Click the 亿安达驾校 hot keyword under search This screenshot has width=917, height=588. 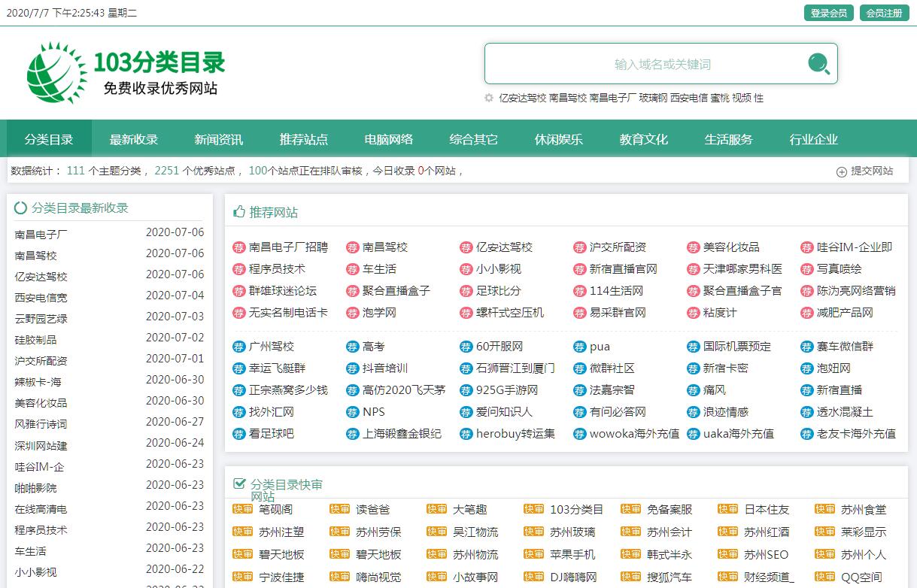(x=522, y=98)
